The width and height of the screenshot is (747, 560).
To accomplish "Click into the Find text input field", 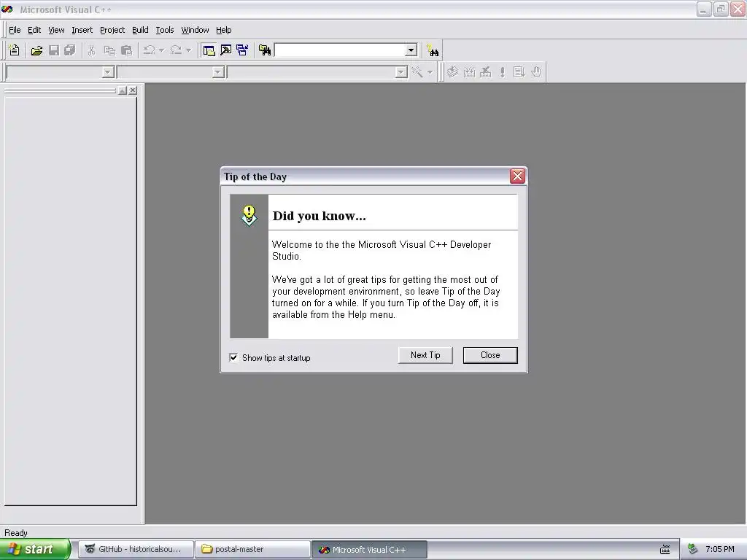I will pyautogui.click(x=340, y=50).
